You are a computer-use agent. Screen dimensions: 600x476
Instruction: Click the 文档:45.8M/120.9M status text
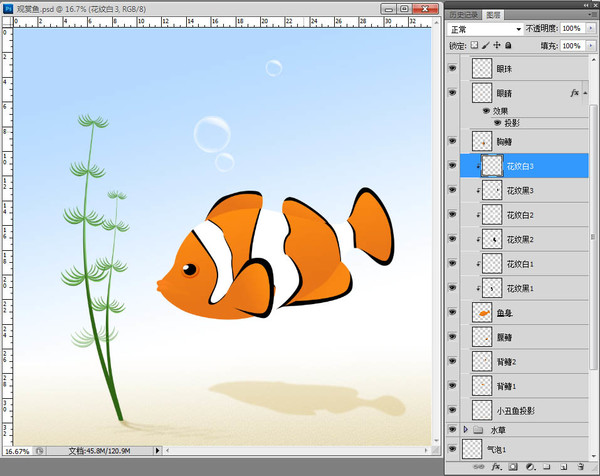(99, 451)
